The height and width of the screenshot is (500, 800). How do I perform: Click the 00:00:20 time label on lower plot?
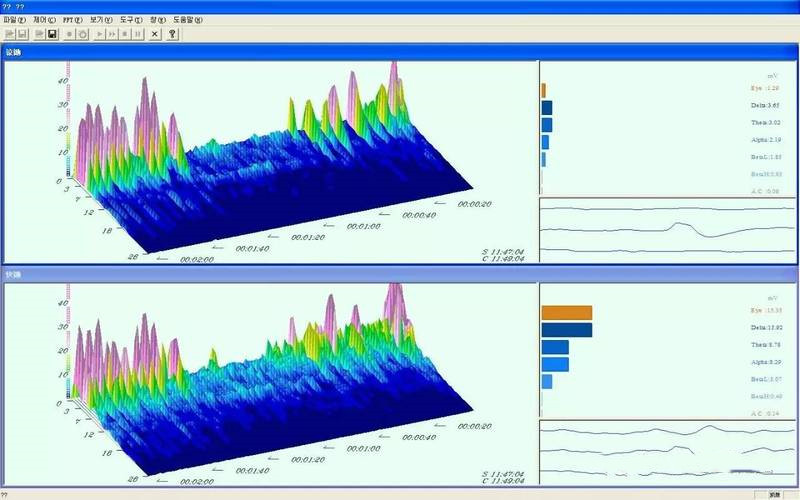[x=474, y=427]
